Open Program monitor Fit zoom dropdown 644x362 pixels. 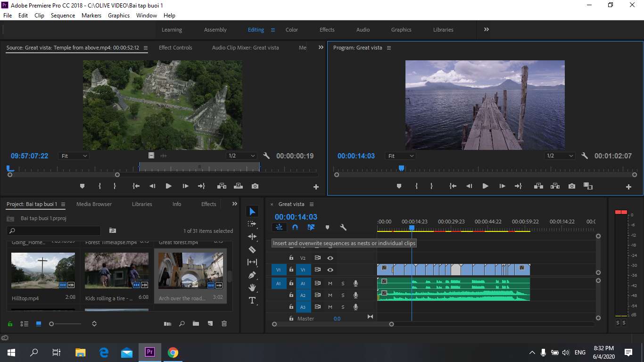pos(400,156)
